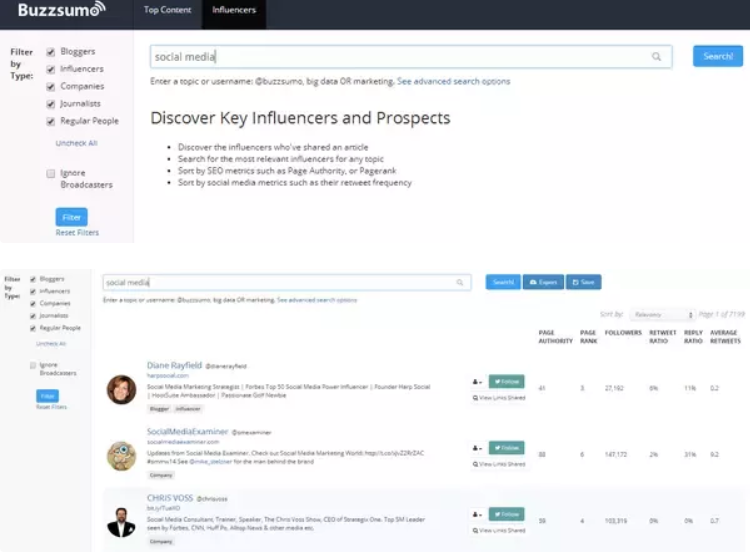View Links Shared by SocialMediaExaminer
750x556 pixels.
tap(499, 464)
